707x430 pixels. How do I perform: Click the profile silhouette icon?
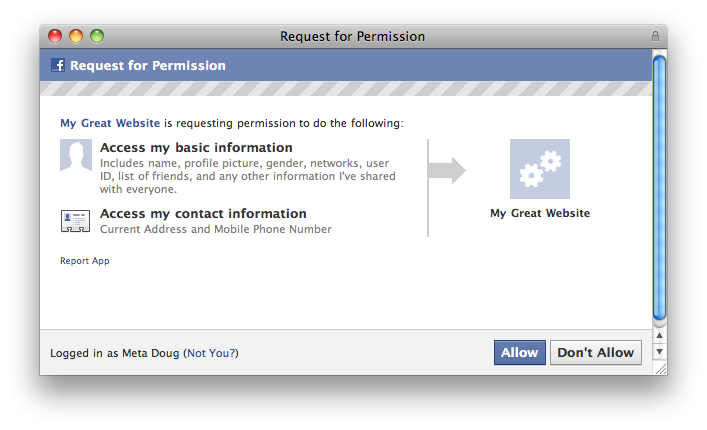pyautogui.click(x=76, y=155)
